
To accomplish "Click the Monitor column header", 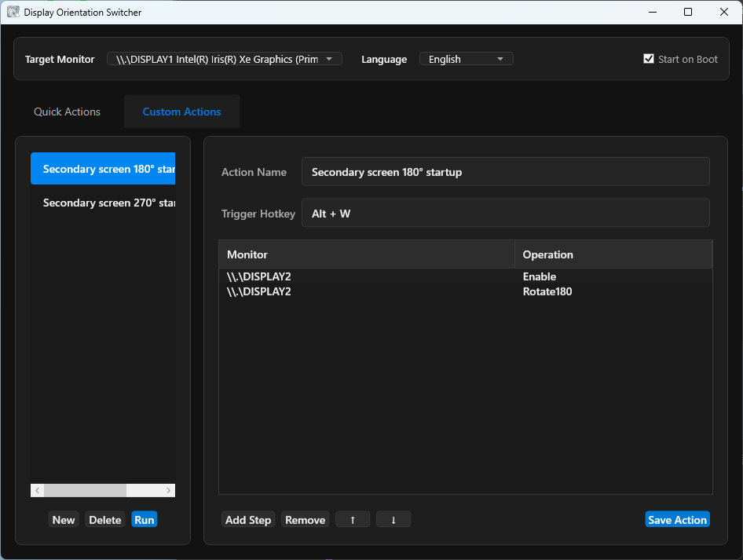I will pyautogui.click(x=367, y=254).
